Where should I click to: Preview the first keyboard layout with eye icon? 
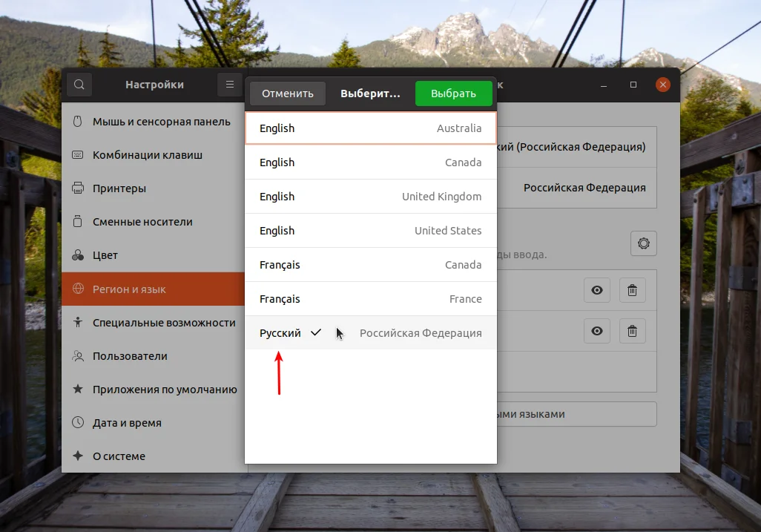[x=596, y=290]
